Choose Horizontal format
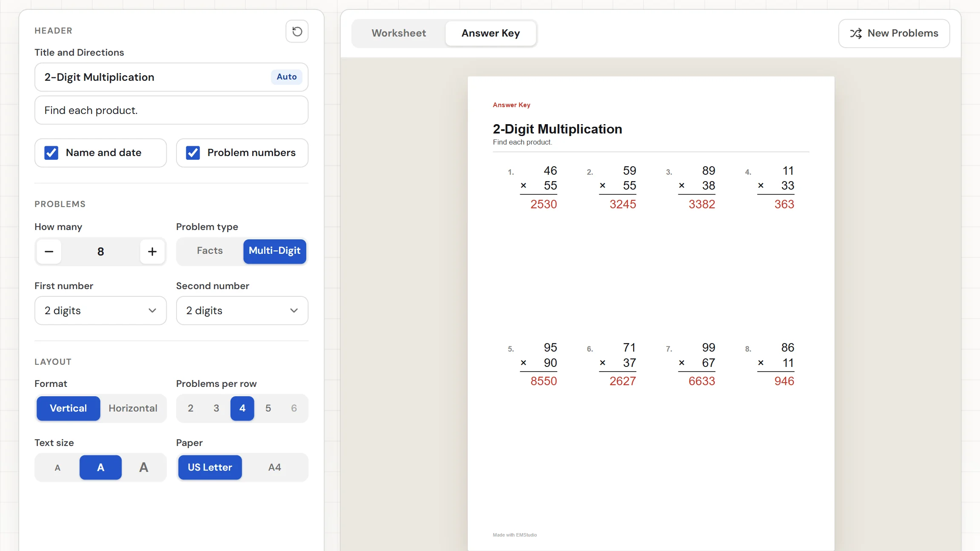Viewport: 980px width, 551px height. pos(133,408)
